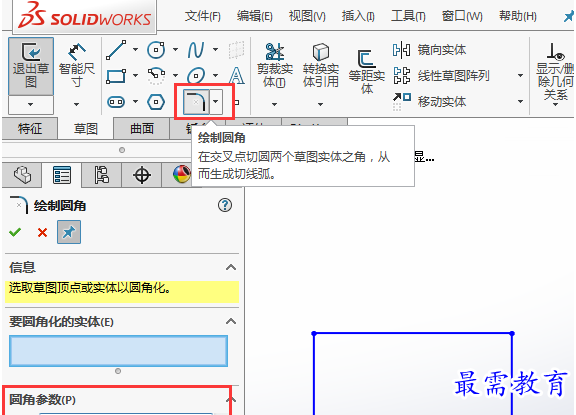Open the Smart Dimension dropdown arrow
The width and height of the screenshot is (576, 415).
click(76, 105)
